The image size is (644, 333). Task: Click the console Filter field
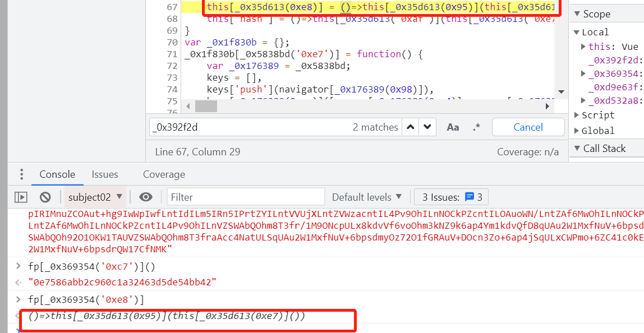246,197
